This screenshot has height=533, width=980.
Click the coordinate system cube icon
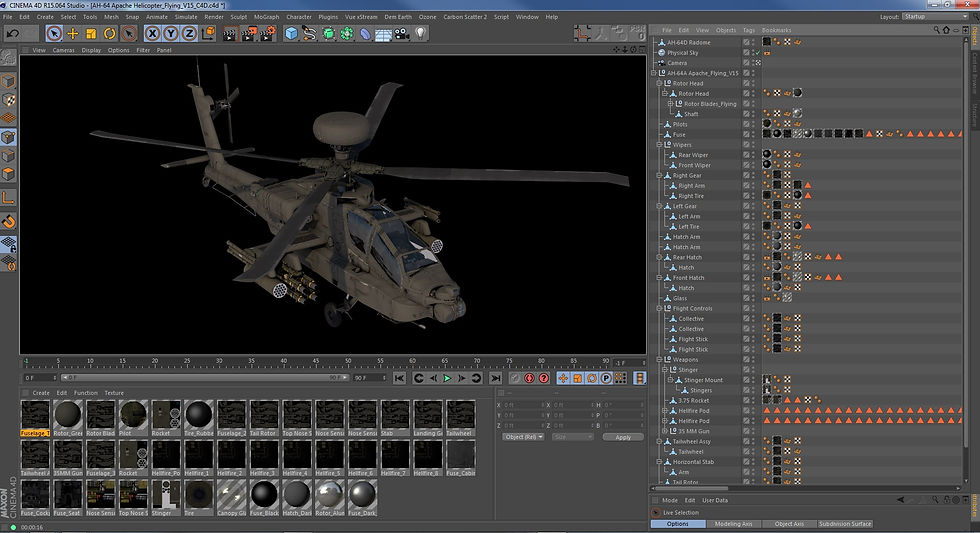[x=209, y=33]
